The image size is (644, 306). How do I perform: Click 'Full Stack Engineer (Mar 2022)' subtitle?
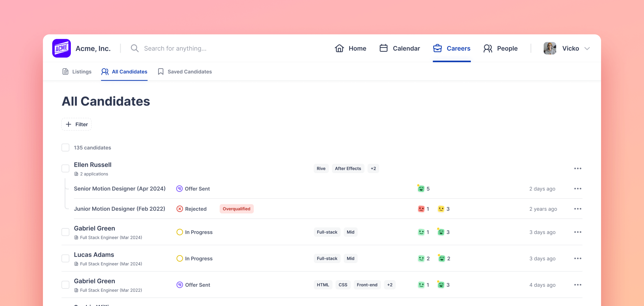click(111, 290)
